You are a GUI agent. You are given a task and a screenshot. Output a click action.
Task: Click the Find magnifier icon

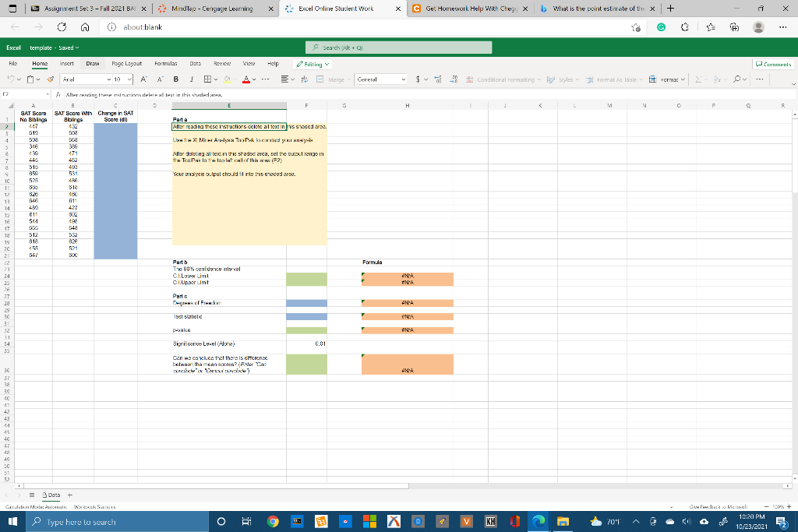coord(736,79)
